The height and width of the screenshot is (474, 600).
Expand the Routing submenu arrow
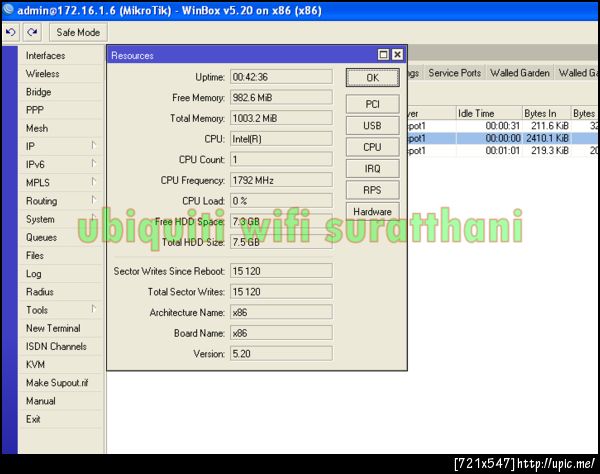(x=93, y=200)
